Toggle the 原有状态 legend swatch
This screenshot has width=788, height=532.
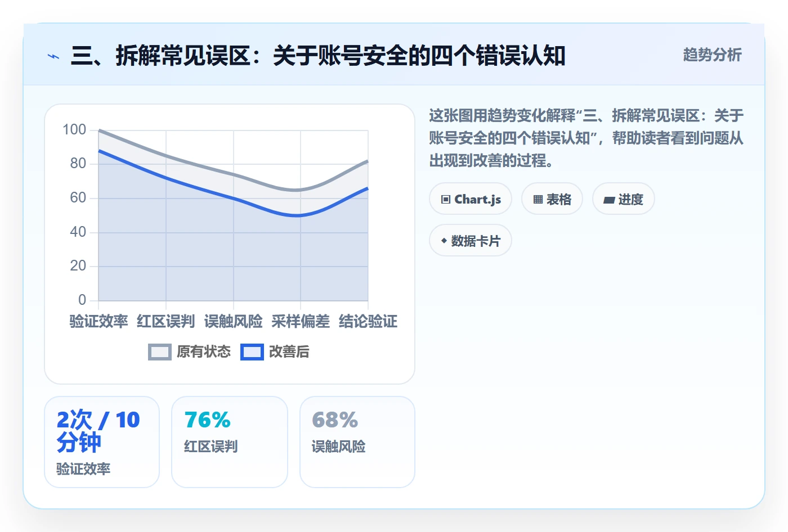coord(160,352)
